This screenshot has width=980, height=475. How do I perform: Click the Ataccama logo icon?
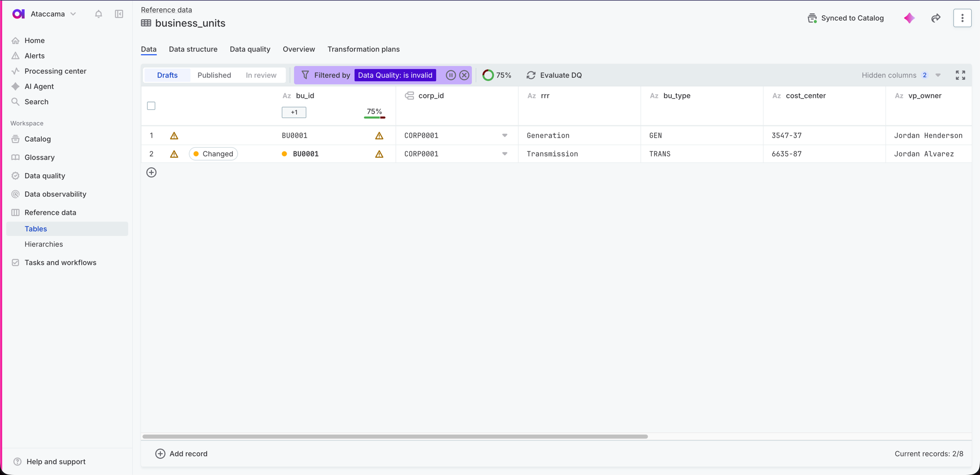click(x=18, y=14)
